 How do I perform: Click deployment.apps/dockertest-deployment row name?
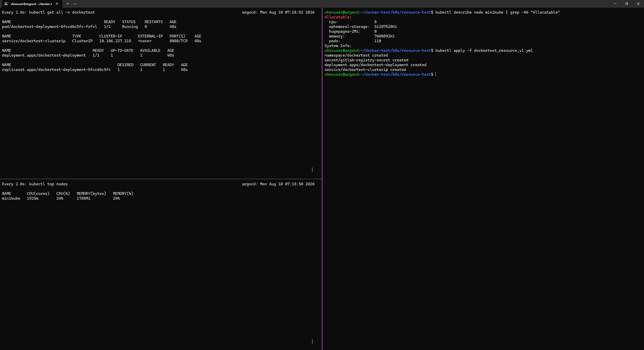[44, 55]
